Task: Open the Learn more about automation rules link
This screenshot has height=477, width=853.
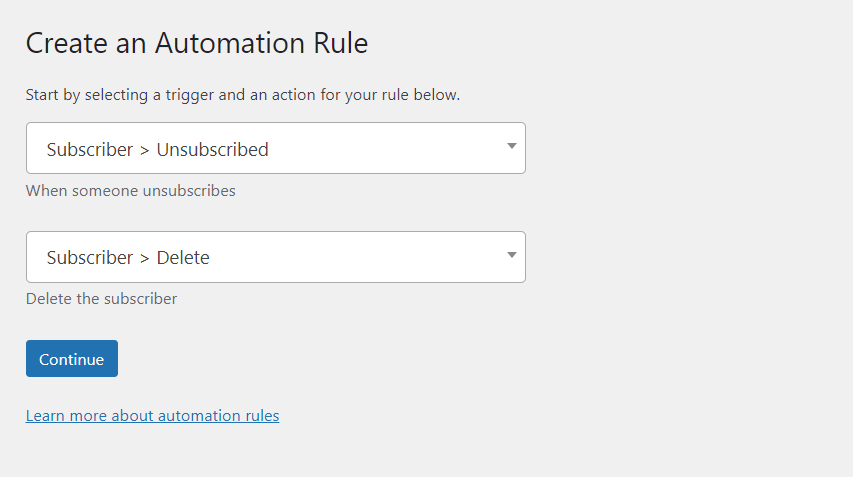Action: pyautogui.click(x=152, y=416)
